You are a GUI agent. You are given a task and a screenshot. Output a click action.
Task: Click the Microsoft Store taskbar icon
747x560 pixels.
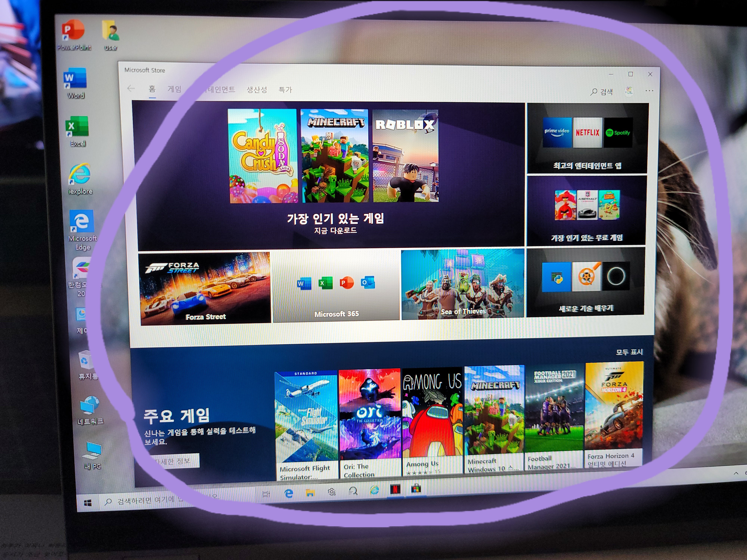click(x=416, y=489)
